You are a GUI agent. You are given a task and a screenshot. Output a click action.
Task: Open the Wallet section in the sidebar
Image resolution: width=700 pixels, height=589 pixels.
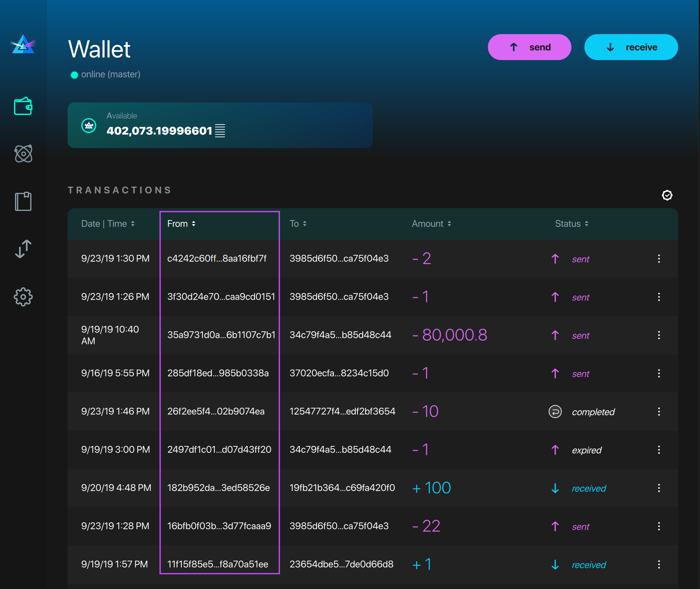[x=23, y=106]
